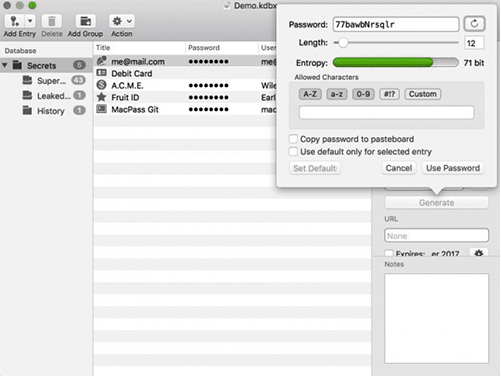
Task: Enable Use default only for selected entry
Action: pos(293,151)
